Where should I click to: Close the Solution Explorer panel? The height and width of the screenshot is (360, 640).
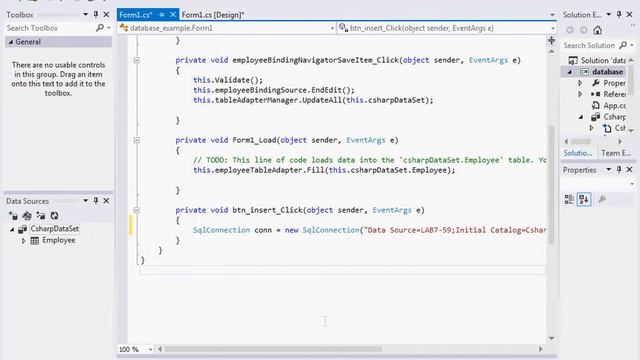629,15
